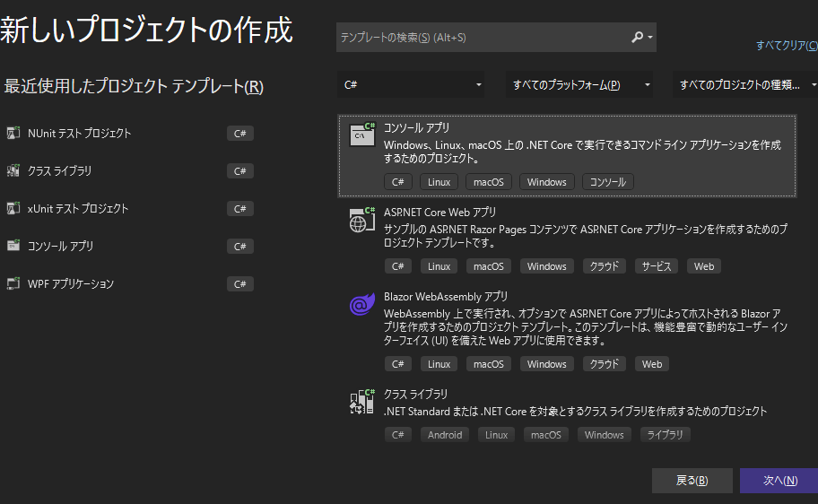The image size is (818, 504).
Task: Click the 次へ(N) button
Action: click(780, 481)
